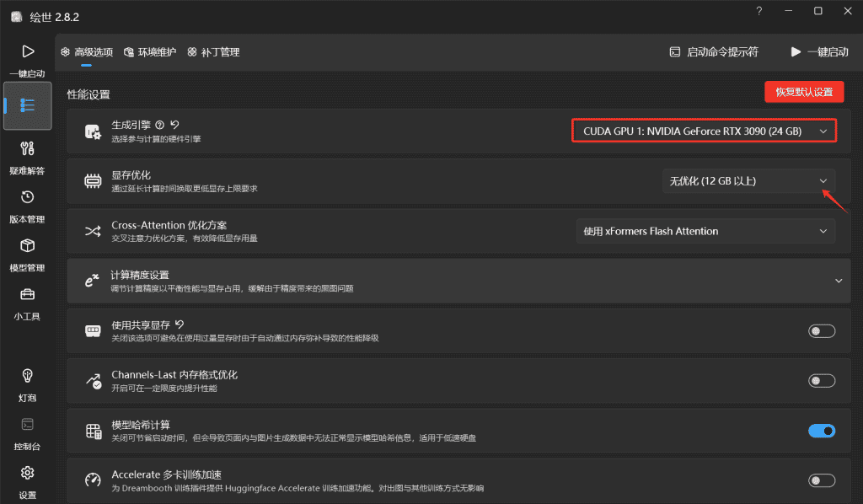Open 显存优化 dropdown

click(748, 181)
